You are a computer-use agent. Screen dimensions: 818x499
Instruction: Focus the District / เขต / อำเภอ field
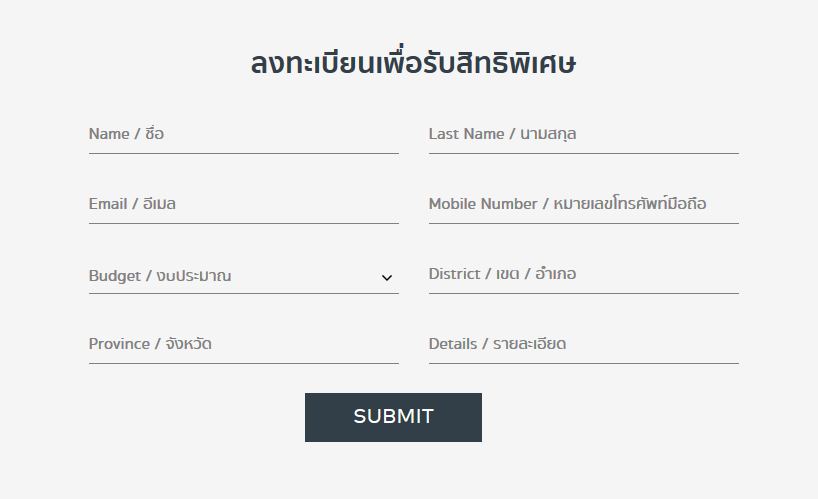pyautogui.click(x=584, y=275)
